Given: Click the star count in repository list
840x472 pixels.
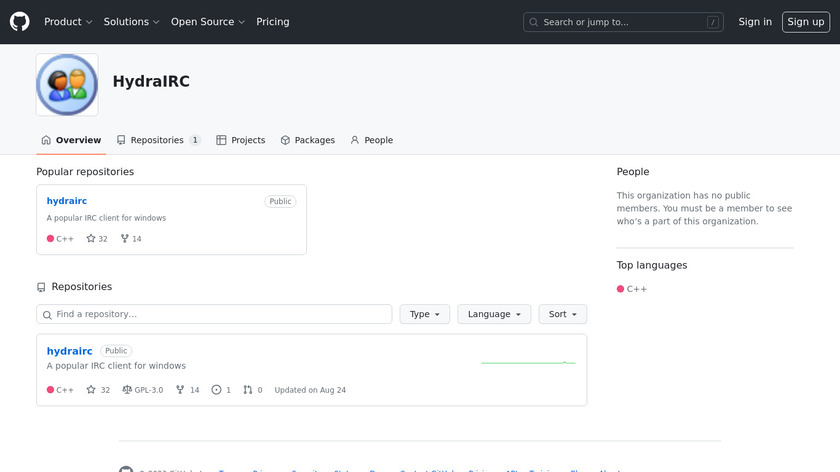Looking at the screenshot, I should [98, 390].
